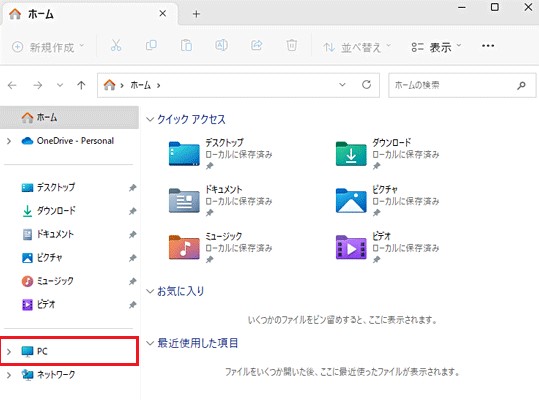Image resolution: width=539 pixels, height=400 pixels.
Task: Open the ビデオ folder in Quick Access
Action: pos(387,248)
